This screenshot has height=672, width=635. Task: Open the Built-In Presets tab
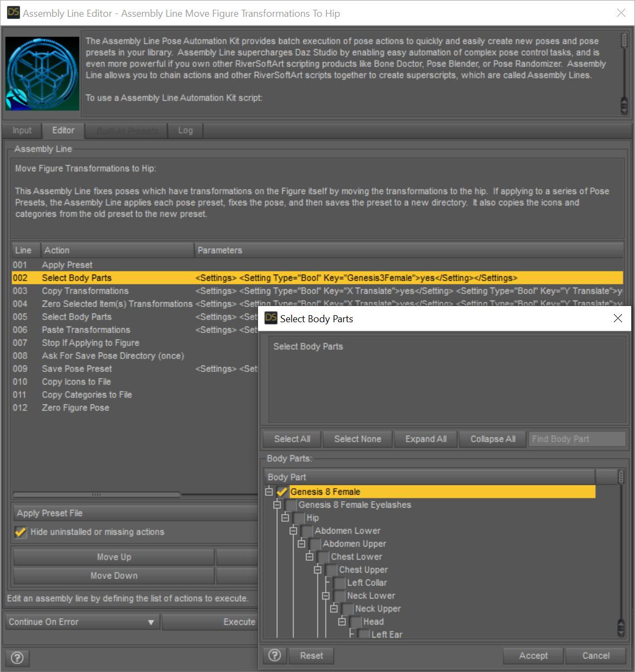tap(127, 130)
